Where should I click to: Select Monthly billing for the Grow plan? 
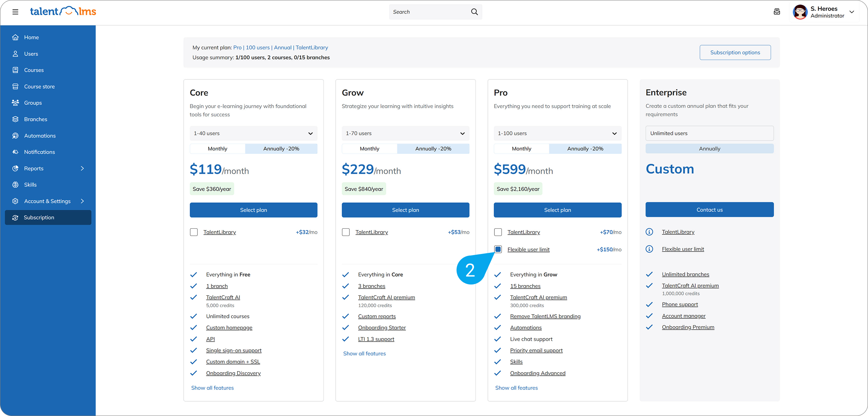(x=370, y=148)
